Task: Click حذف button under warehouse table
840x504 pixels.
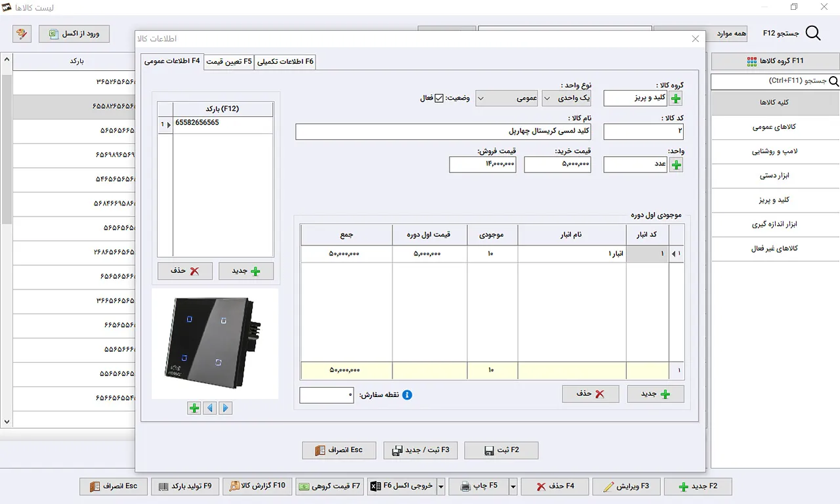Action: (x=591, y=394)
